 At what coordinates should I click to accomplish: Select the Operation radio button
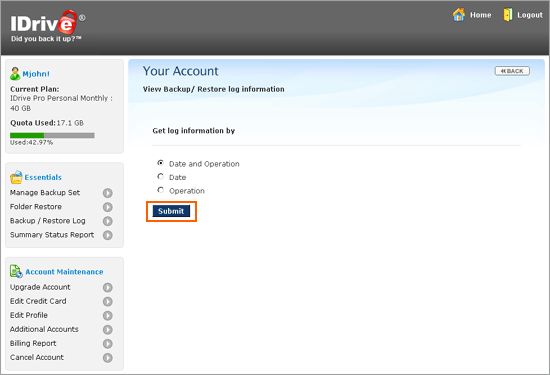[x=161, y=190]
